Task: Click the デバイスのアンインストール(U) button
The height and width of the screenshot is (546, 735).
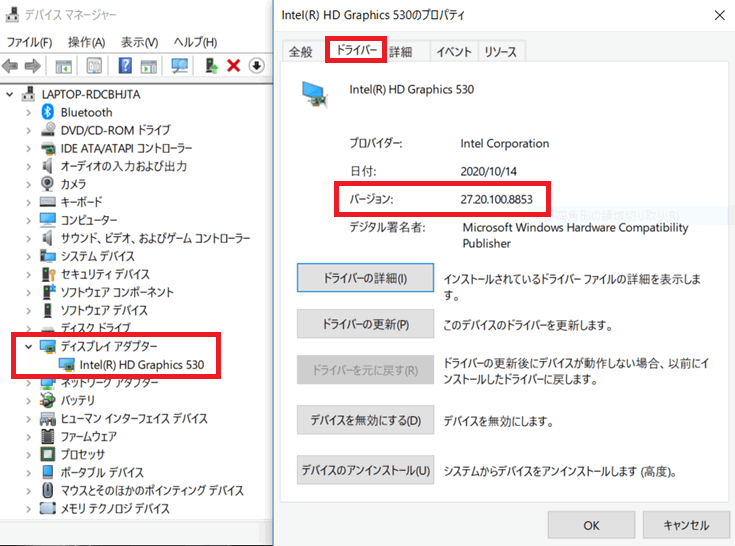Action: point(365,470)
